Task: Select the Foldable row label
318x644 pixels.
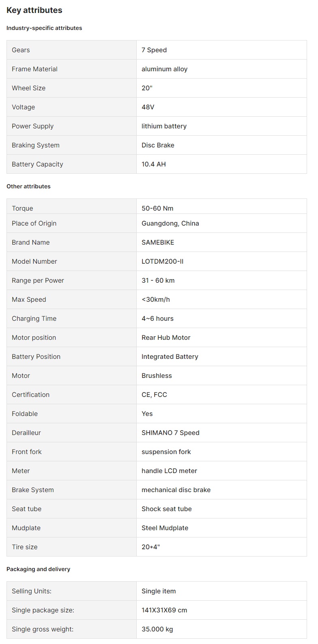Action: [x=25, y=414]
